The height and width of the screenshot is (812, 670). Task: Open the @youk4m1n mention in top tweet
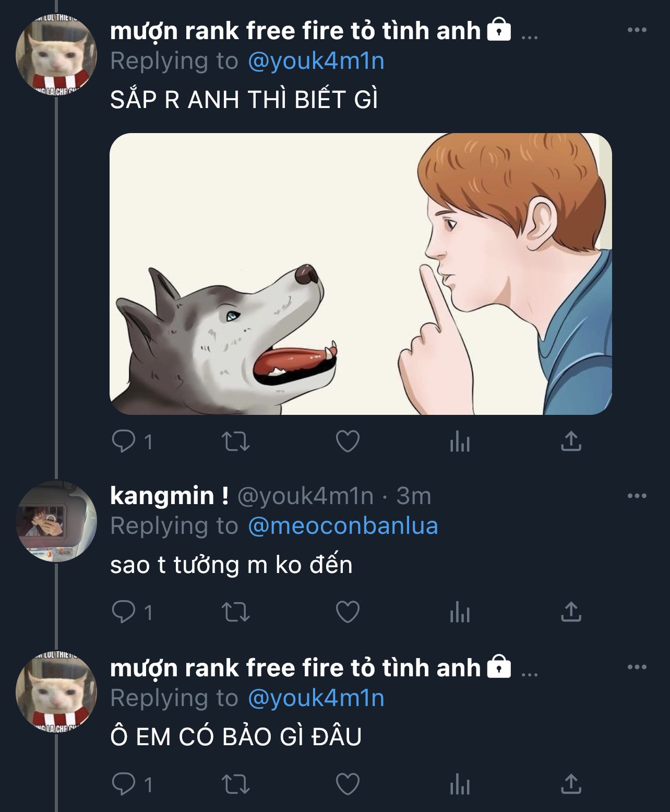pos(316,61)
